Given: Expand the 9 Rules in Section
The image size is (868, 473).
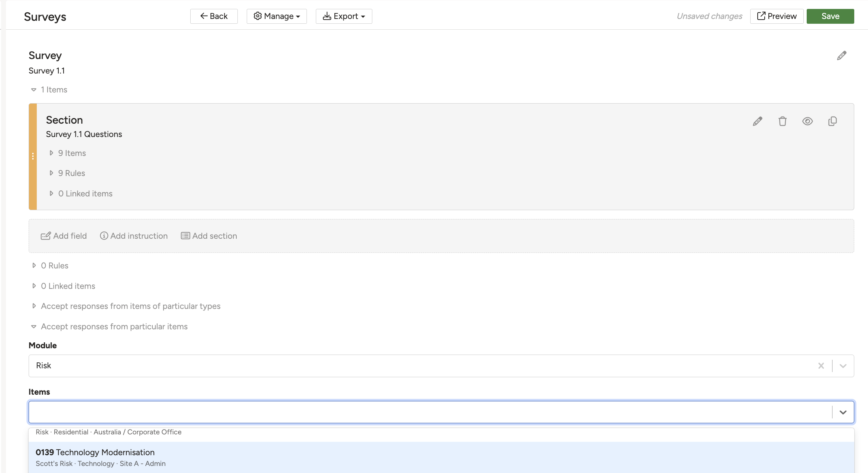Looking at the screenshot, I should pyautogui.click(x=67, y=173).
